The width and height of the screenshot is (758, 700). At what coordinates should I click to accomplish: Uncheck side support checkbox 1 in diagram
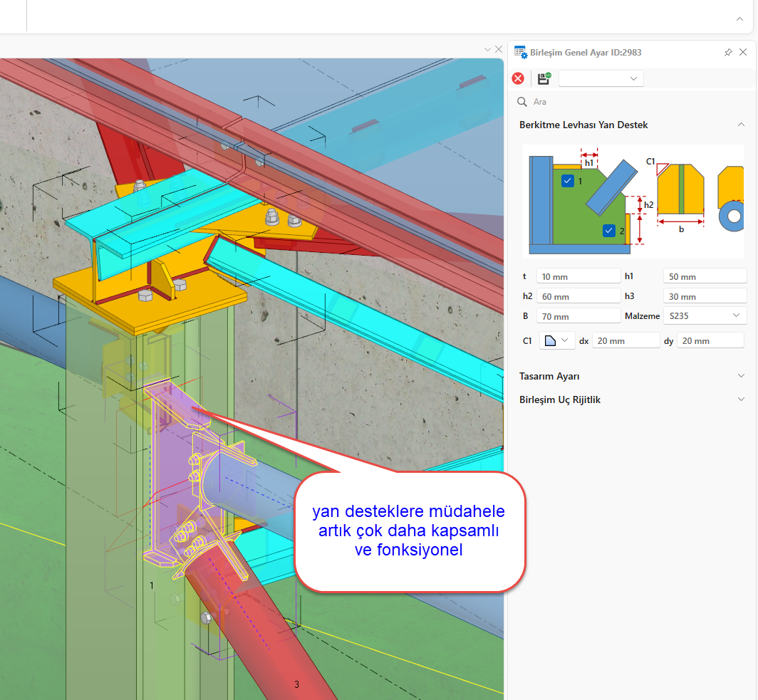tap(567, 181)
